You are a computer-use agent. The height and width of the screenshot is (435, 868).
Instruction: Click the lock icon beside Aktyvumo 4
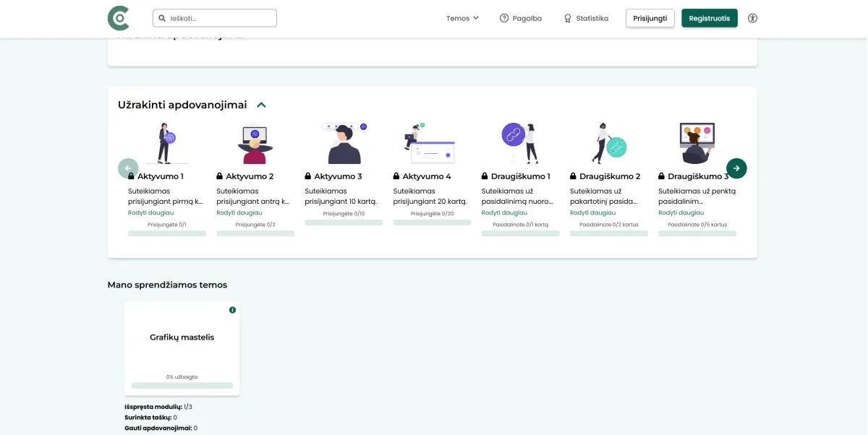(x=397, y=176)
